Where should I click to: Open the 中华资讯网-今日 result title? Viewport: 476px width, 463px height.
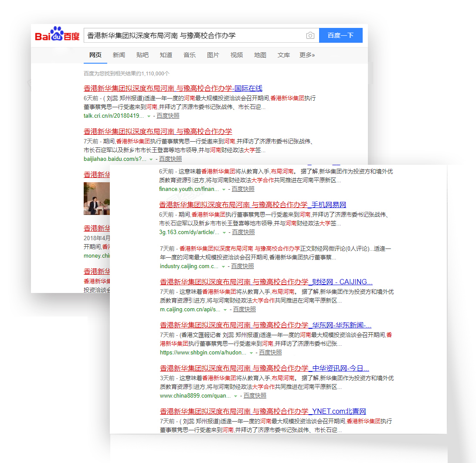pyautogui.click(x=265, y=368)
